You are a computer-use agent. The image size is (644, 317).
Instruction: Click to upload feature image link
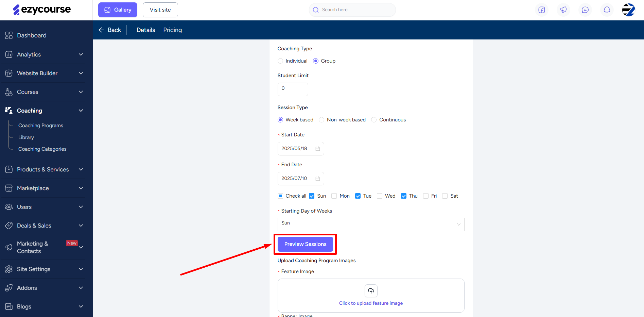(371, 303)
